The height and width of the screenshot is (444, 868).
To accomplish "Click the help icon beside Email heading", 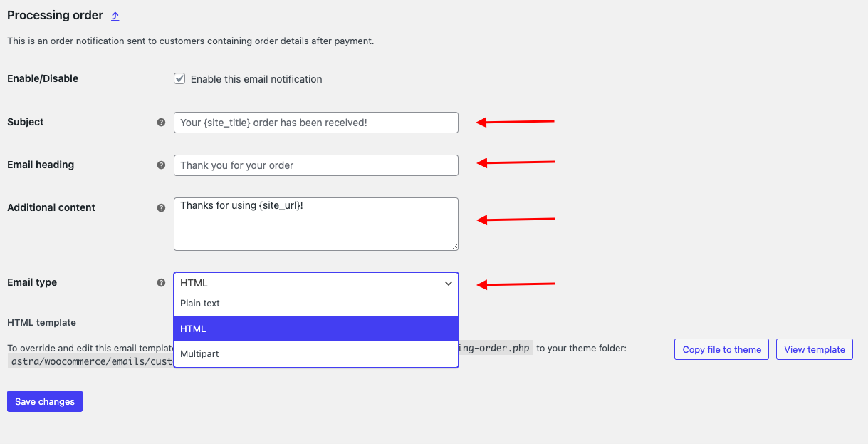I will click(x=161, y=165).
